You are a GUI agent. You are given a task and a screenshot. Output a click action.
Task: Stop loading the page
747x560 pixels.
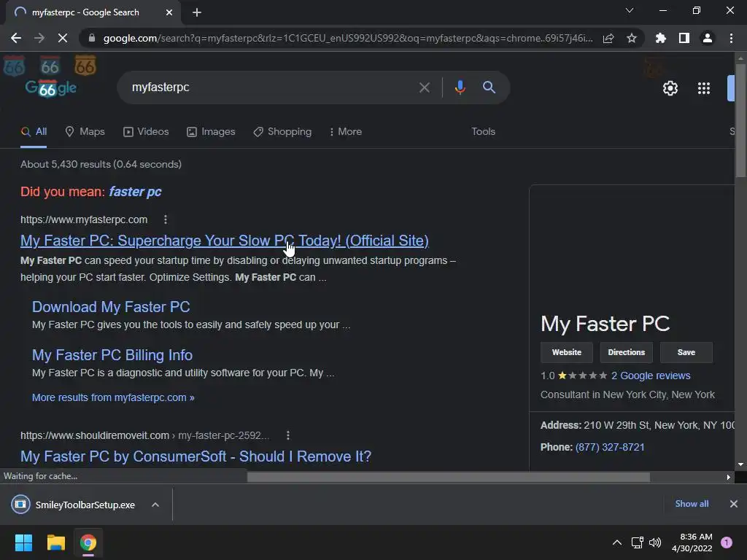point(63,38)
